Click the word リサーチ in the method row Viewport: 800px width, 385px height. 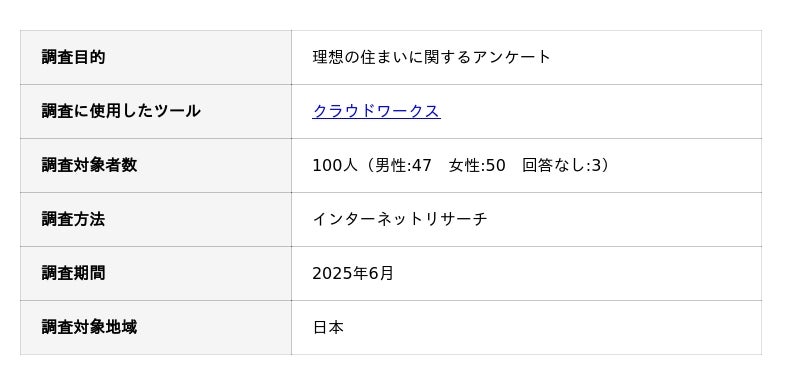[456, 219]
